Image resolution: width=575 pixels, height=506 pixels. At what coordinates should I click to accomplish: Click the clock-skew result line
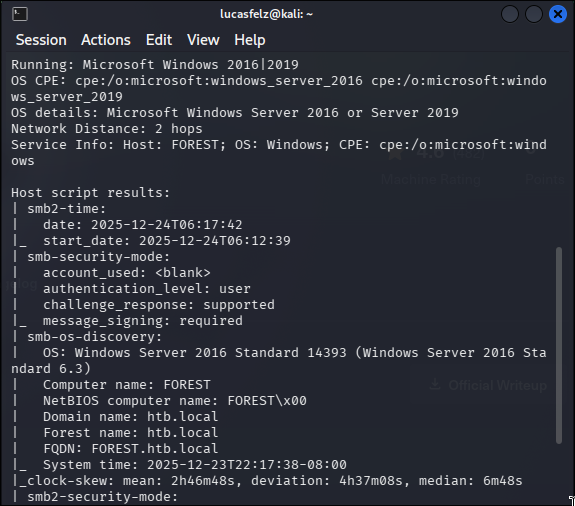pyautogui.click(x=267, y=481)
